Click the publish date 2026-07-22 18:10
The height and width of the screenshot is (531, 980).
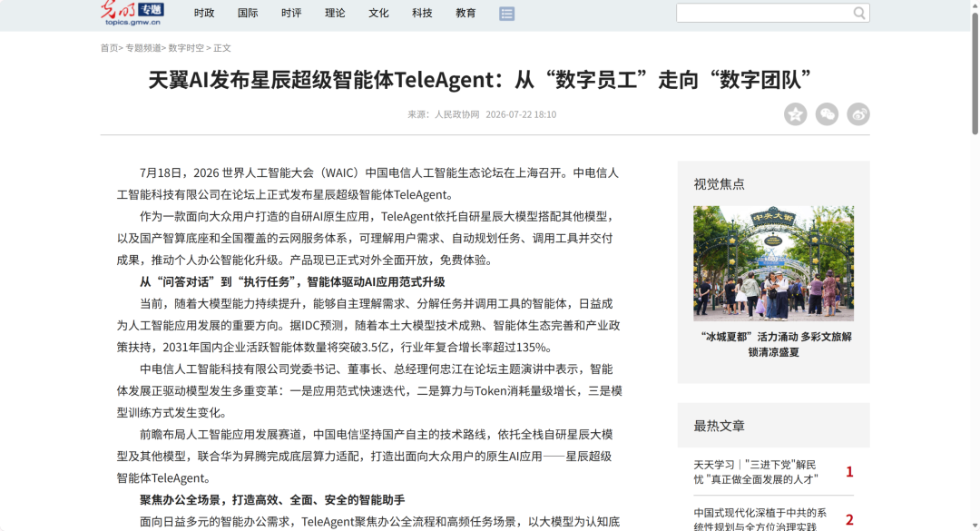click(x=521, y=114)
